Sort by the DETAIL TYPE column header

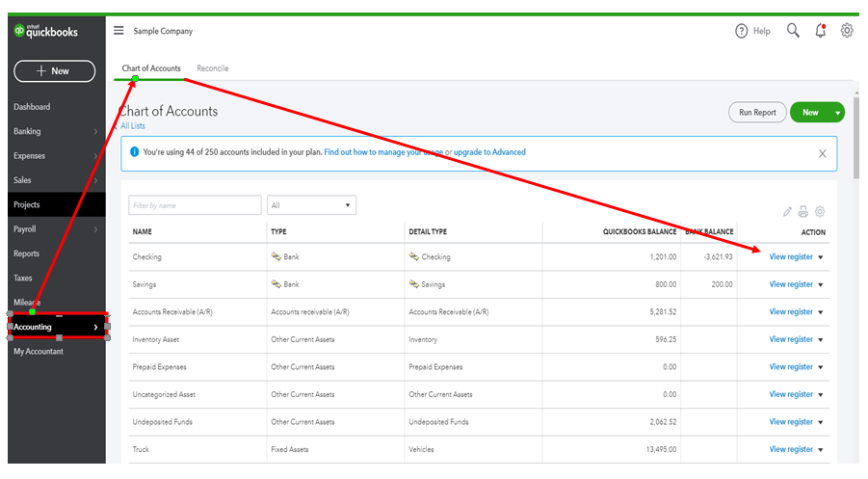click(x=428, y=231)
